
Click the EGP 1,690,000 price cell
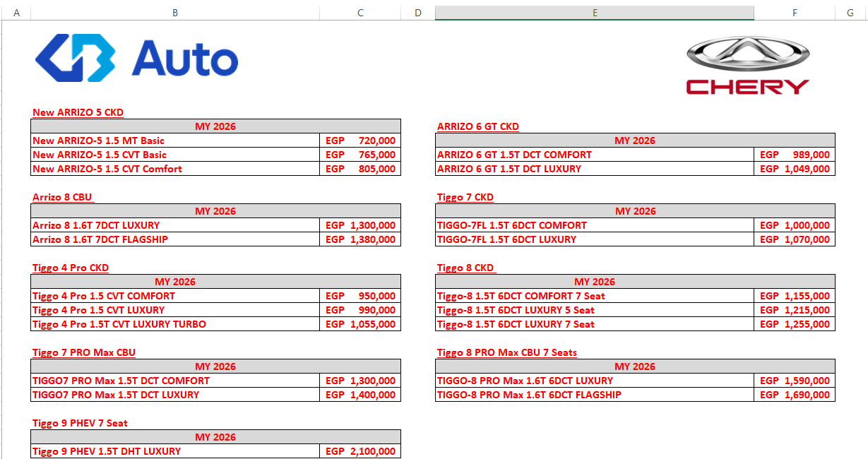click(x=795, y=395)
